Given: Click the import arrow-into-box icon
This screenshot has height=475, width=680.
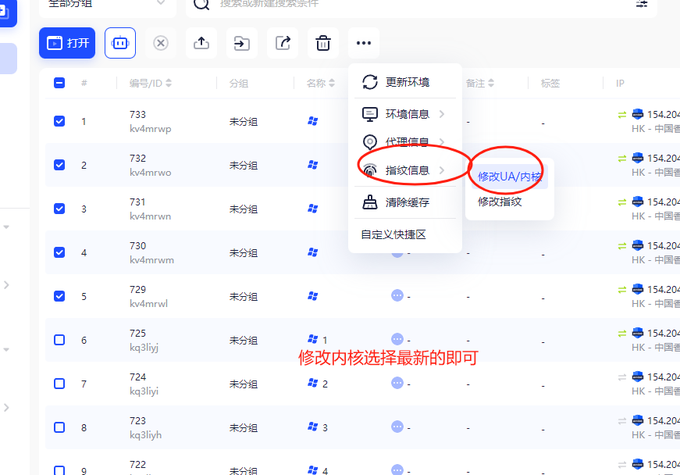Looking at the screenshot, I should (242, 43).
